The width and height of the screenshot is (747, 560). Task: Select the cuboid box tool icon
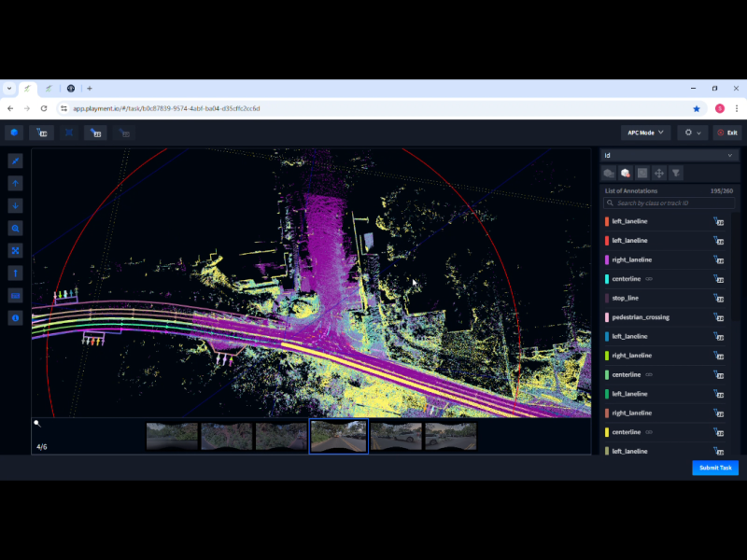(x=69, y=133)
